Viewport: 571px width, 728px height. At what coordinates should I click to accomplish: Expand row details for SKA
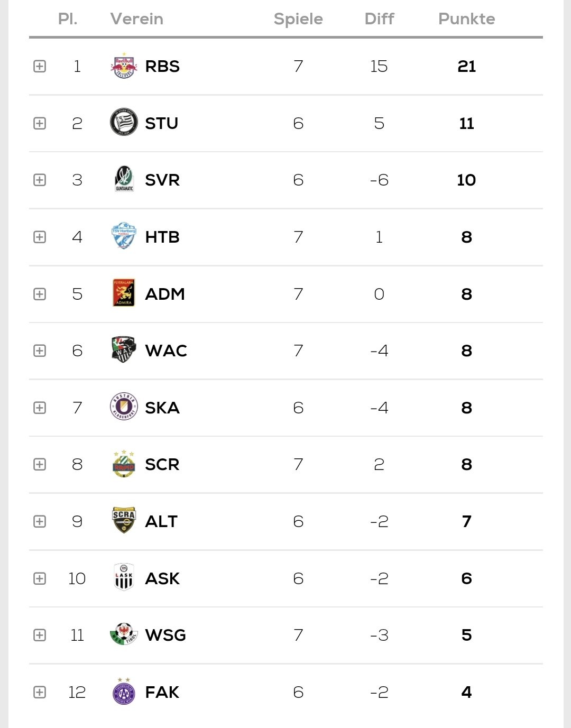click(x=40, y=408)
